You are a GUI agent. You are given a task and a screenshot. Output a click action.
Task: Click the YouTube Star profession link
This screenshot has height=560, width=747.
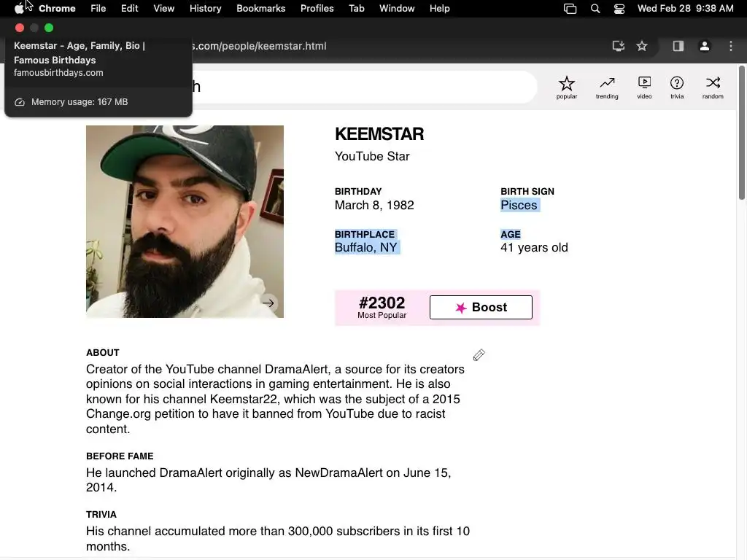372,156
